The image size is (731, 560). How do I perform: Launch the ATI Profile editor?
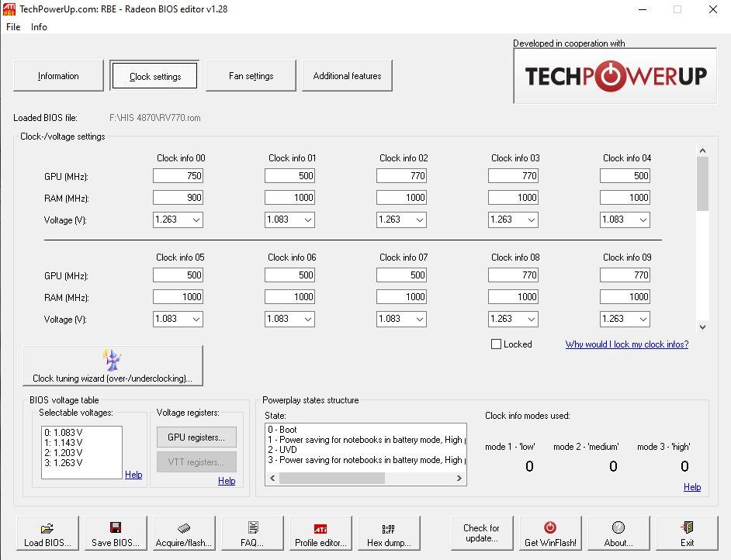[320, 534]
